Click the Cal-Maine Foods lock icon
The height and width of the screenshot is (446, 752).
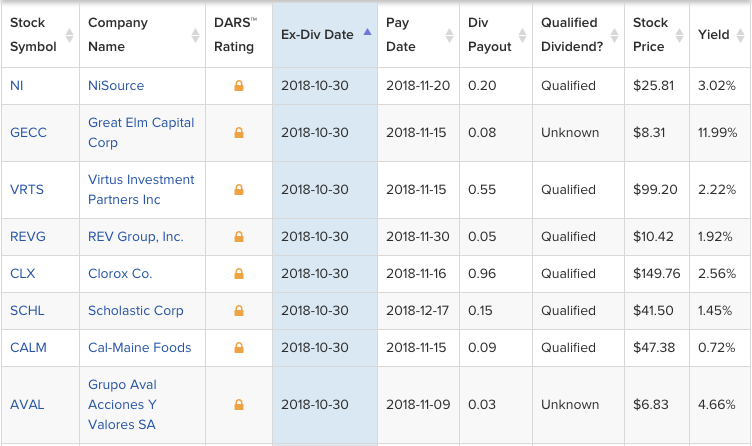[239, 348]
